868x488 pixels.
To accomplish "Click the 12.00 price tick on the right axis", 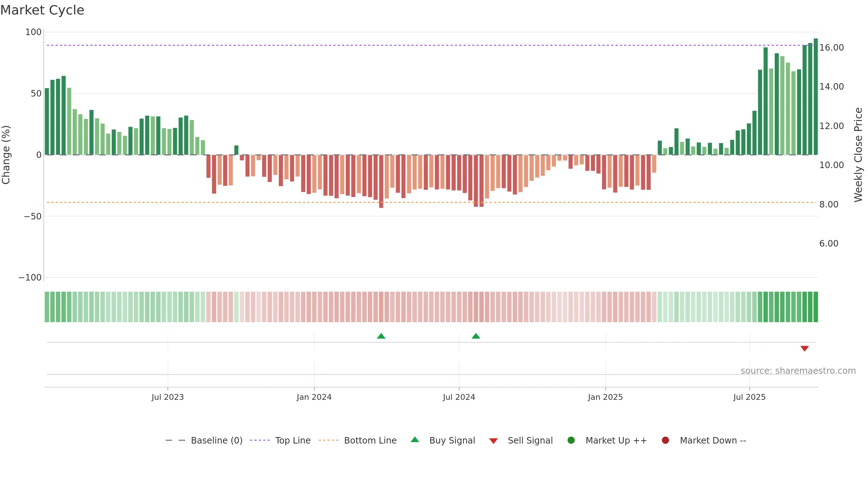I will [831, 126].
